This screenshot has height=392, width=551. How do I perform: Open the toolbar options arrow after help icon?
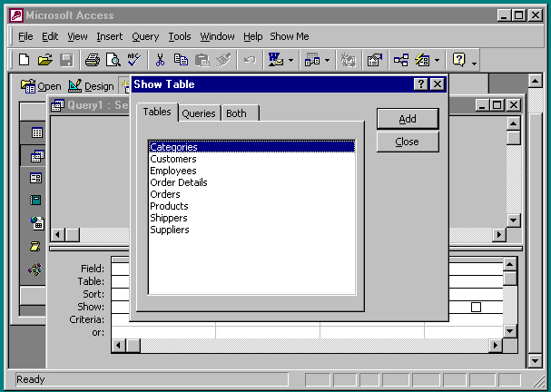[474, 64]
